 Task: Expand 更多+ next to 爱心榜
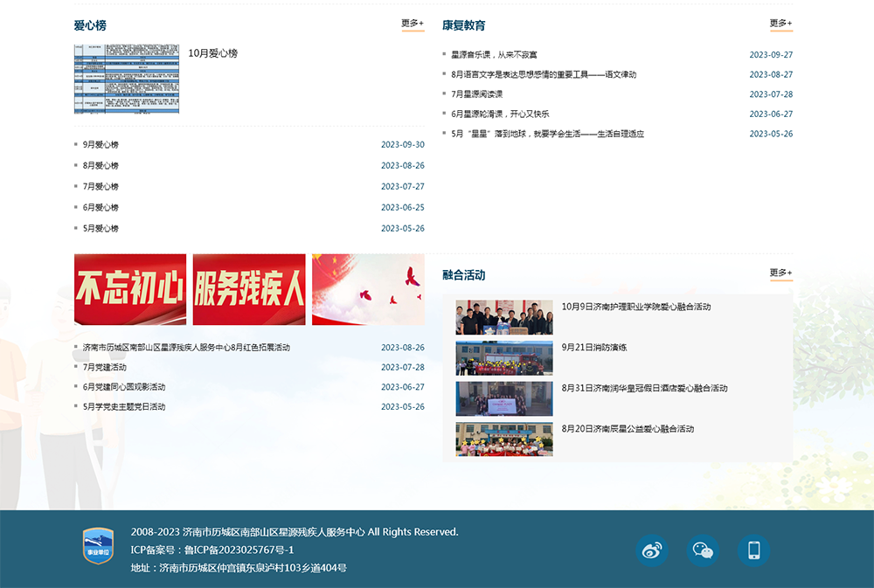[x=413, y=24]
